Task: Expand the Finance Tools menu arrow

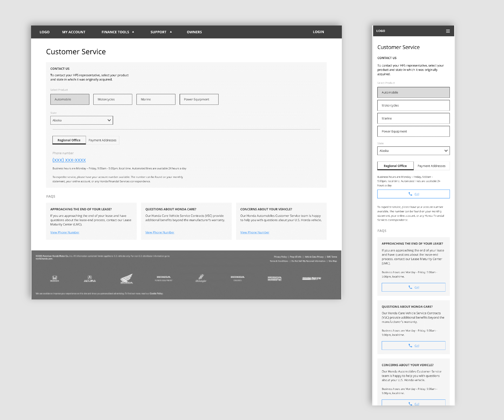Action: point(133,32)
